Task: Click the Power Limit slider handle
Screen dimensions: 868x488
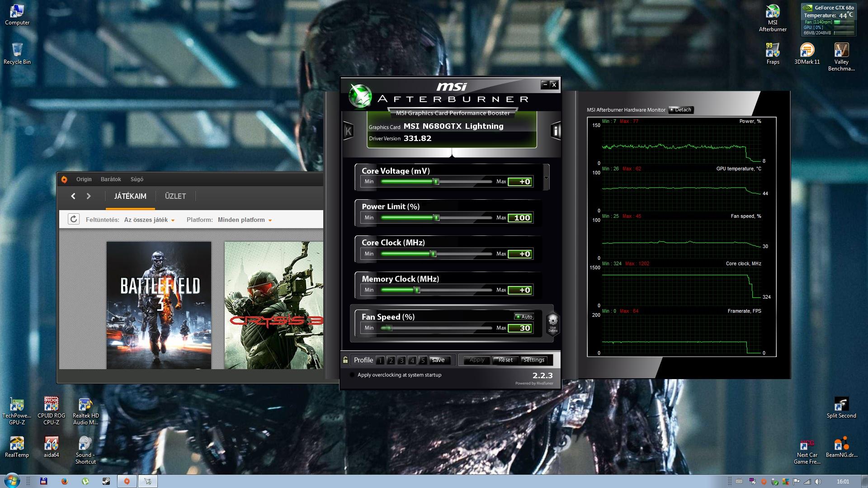Action: (436, 218)
